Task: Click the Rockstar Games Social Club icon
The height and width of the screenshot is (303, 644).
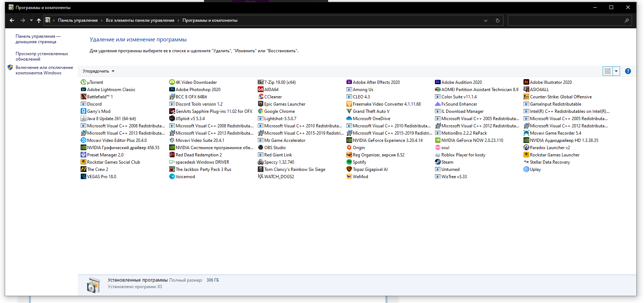Action: click(x=83, y=162)
